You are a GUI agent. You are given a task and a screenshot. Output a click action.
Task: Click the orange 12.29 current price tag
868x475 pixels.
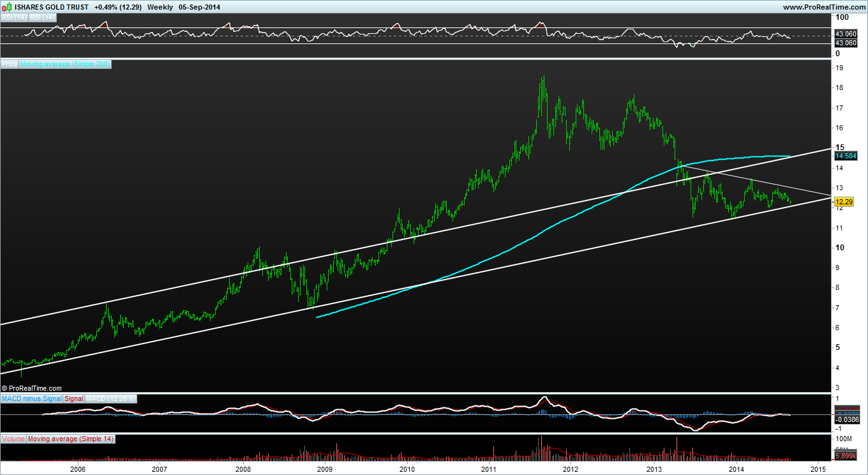(x=843, y=202)
